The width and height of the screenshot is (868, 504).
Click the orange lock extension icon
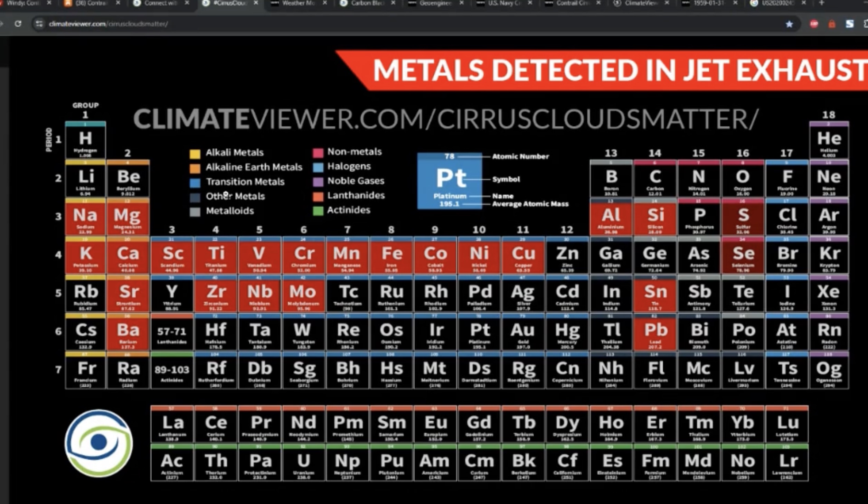[x=832, y=24]
